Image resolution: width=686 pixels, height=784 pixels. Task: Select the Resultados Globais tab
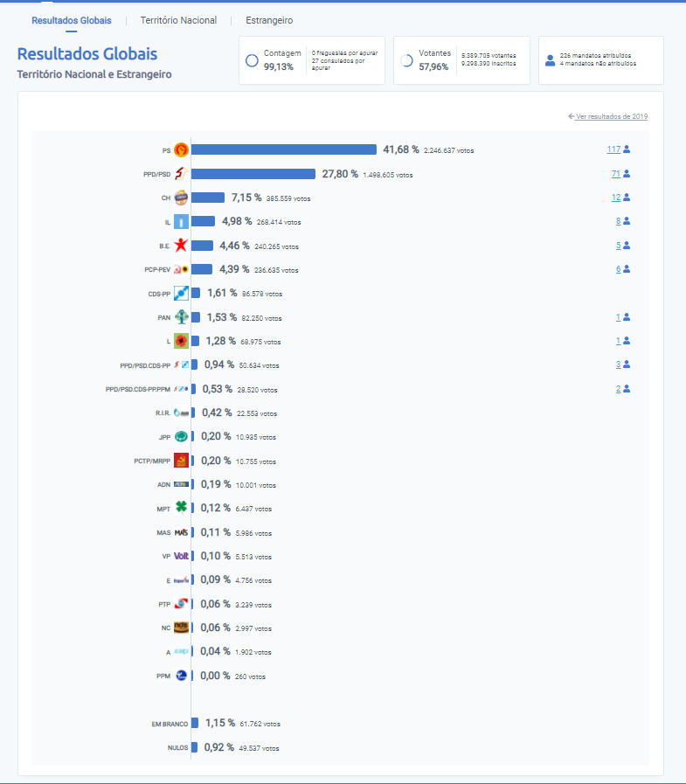[72, 20]
